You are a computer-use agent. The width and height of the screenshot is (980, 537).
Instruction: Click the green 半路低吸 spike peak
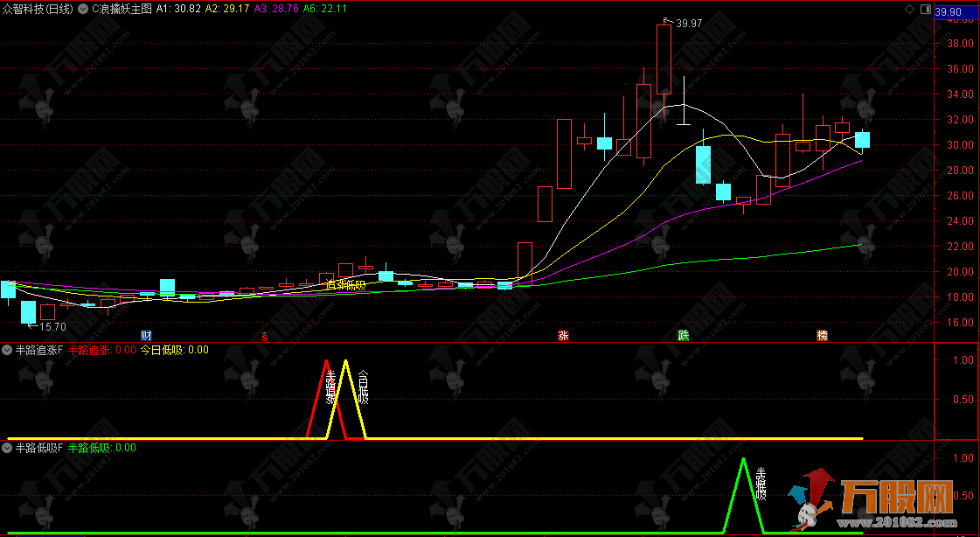(743, 459)
